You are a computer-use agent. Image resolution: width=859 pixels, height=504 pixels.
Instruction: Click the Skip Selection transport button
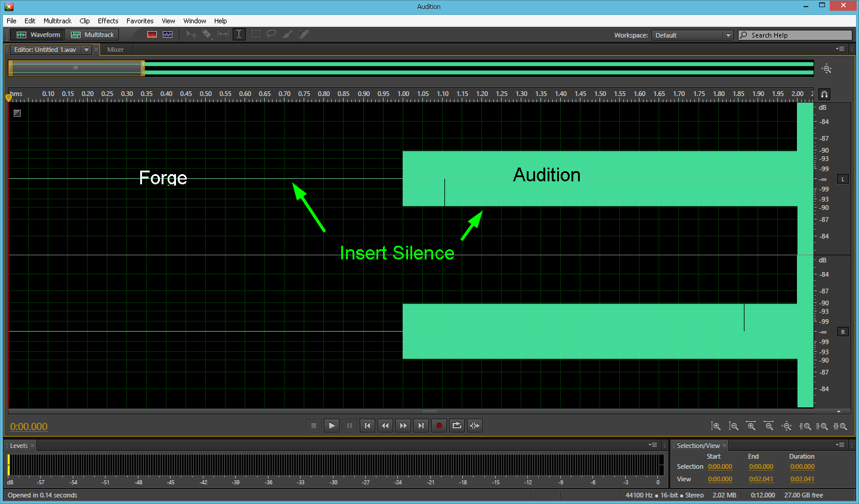click(475, 426)
